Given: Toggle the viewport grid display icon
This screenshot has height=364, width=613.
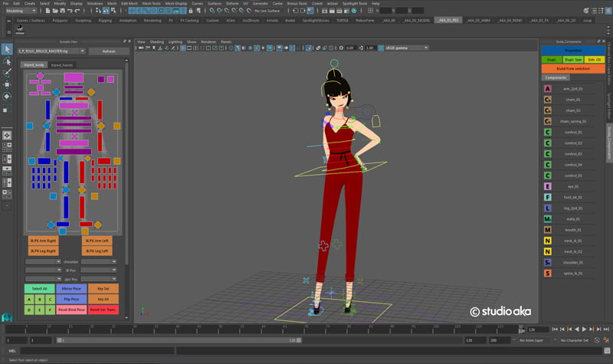Looking at the screenshot, I should (x=183, y=48).
